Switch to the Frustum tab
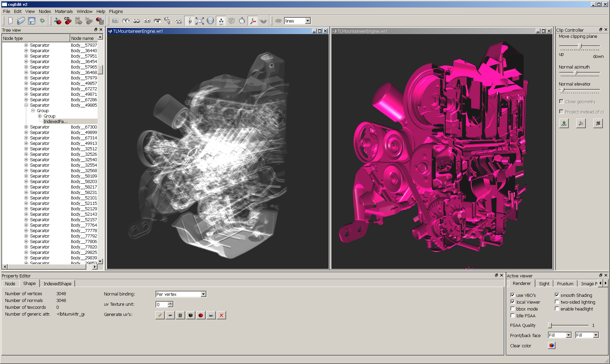The height and width of the screenshot is (364, 610). tap(565, 284)
